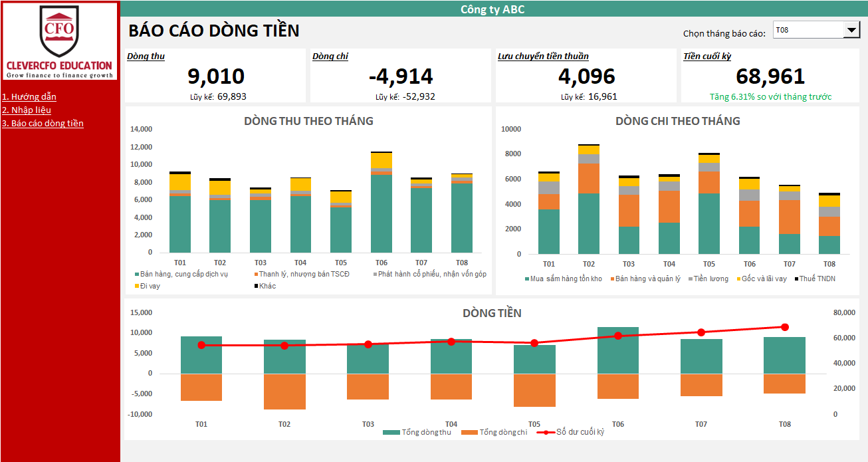Click the T08 red marker on the balance line
Viewport: 868px width, 462px height.
click(785, 327)
